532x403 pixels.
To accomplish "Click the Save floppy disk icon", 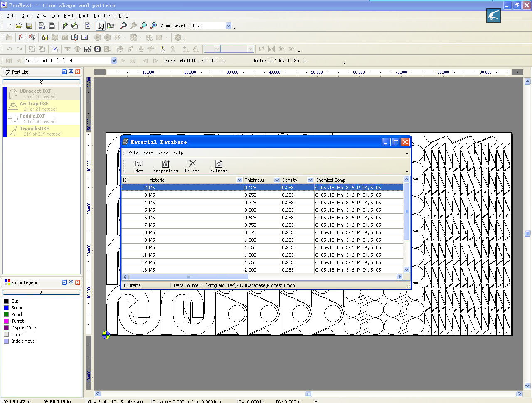I will pyautogui.click(x=29, y=26).
